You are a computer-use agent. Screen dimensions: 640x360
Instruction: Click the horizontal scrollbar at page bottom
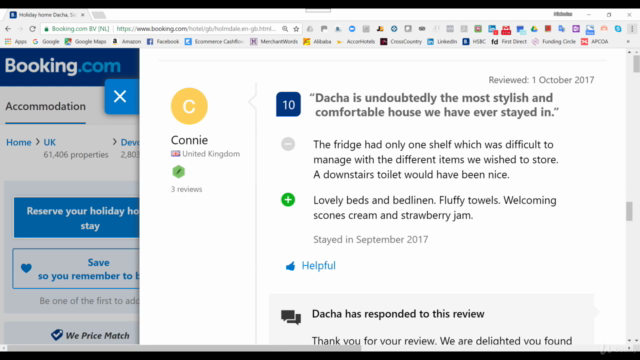184,348
